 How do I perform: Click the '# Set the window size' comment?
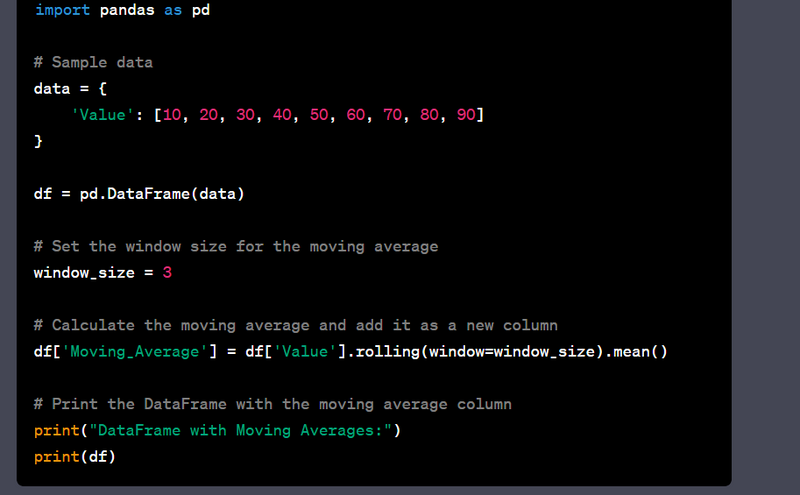(236, 246)
